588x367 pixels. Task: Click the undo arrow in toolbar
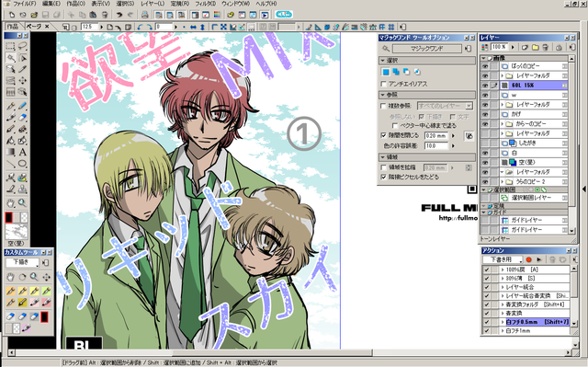pyautogui.click(x=119, y=15)
